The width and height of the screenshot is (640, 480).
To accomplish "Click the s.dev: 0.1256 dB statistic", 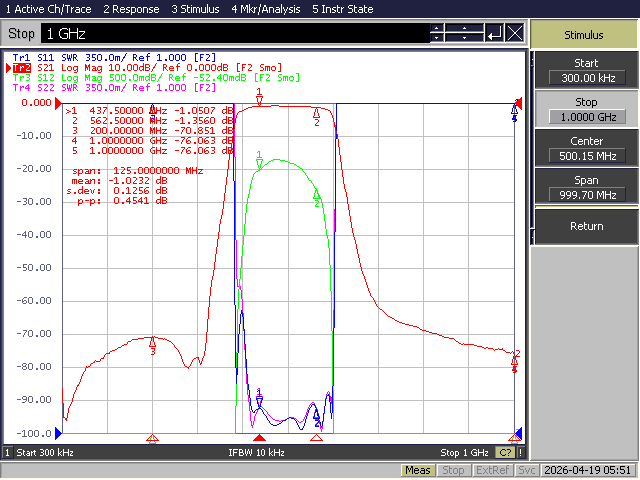I will coord(117,191).
